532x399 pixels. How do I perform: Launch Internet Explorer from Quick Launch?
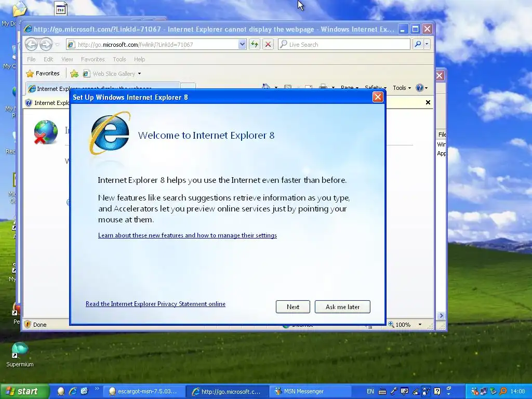click(x=73, y=391)
